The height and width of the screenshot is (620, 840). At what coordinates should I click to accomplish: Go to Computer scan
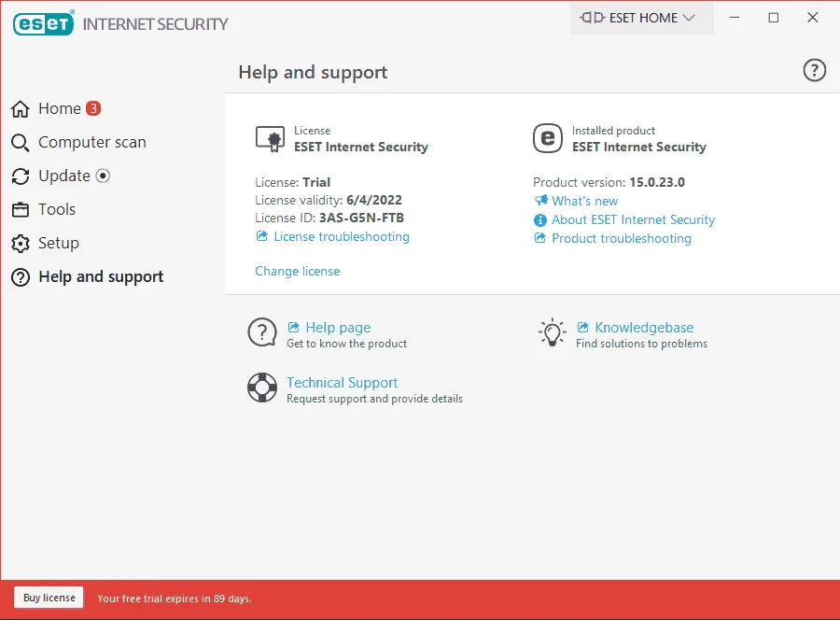[92, 142]
